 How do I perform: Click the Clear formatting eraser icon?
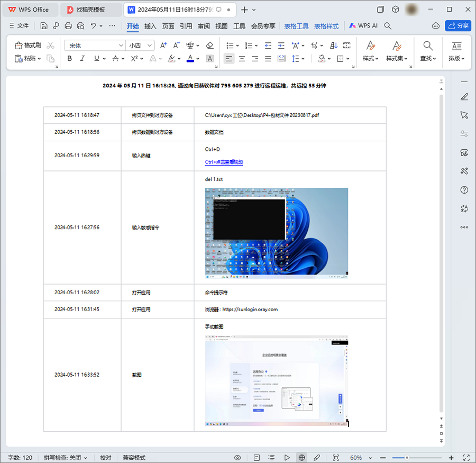click(209, 46)
